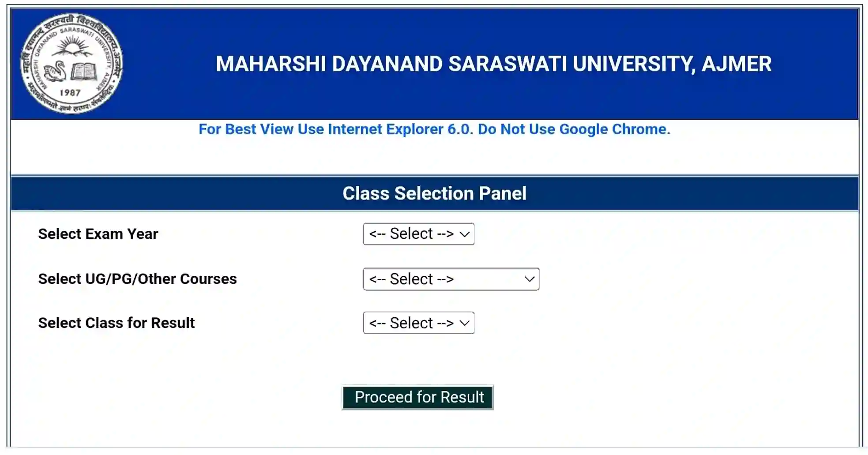
Task: Click the Class Selection Panel header bar
Action: tap(434, 193)
